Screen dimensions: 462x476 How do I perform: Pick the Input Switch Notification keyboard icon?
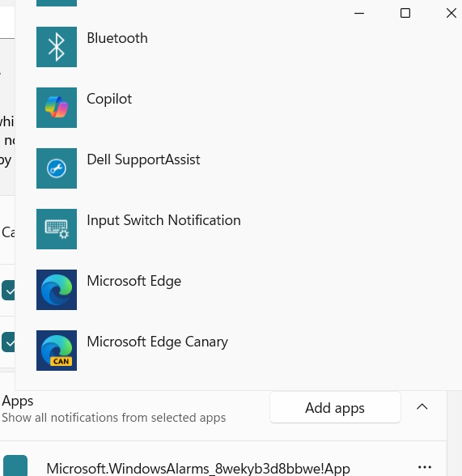click(x=57, y=229)
